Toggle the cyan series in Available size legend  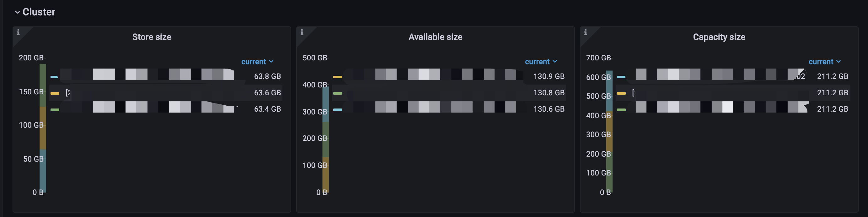[337, 110]
